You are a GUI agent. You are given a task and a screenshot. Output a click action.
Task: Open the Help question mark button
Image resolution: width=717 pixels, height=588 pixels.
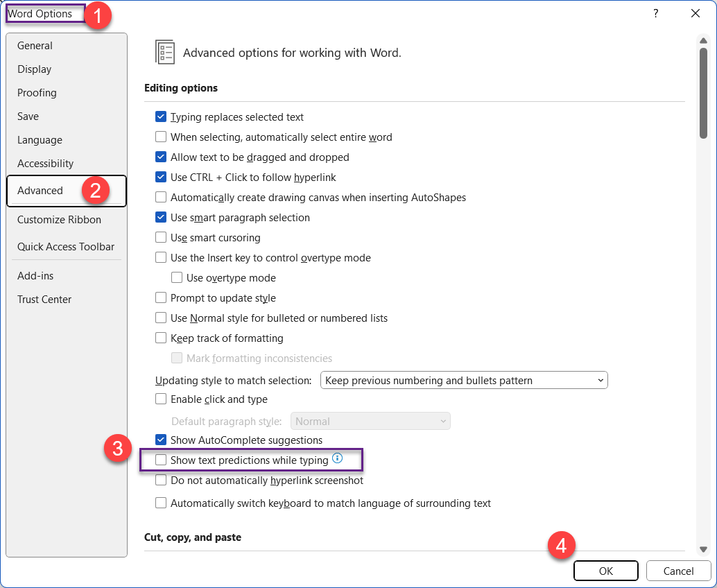656,13
